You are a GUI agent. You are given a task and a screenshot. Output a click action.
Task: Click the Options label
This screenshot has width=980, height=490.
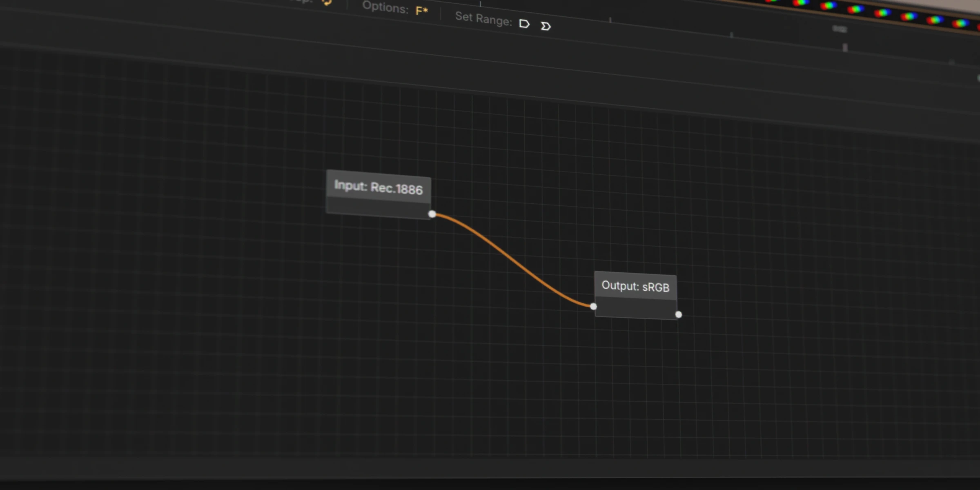(x=385, y=7)
